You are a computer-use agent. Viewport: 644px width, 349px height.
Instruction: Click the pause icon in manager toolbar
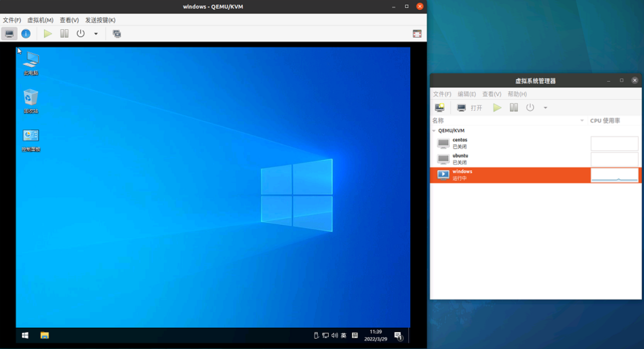pyautogui.click(x=513, y=107)
